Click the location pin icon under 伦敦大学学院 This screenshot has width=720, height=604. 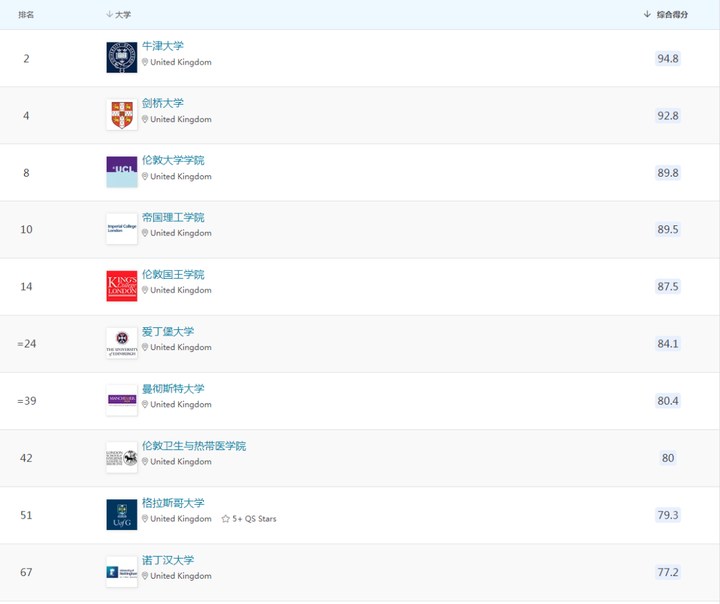click(x=145, y=176)
